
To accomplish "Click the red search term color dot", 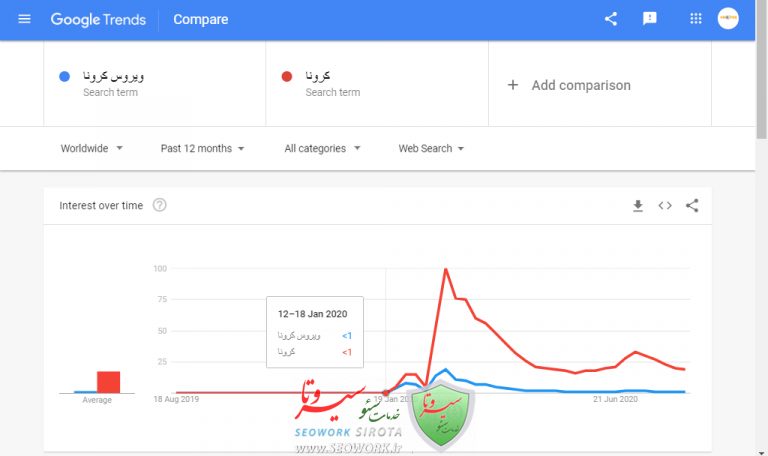I will (287, 76).
